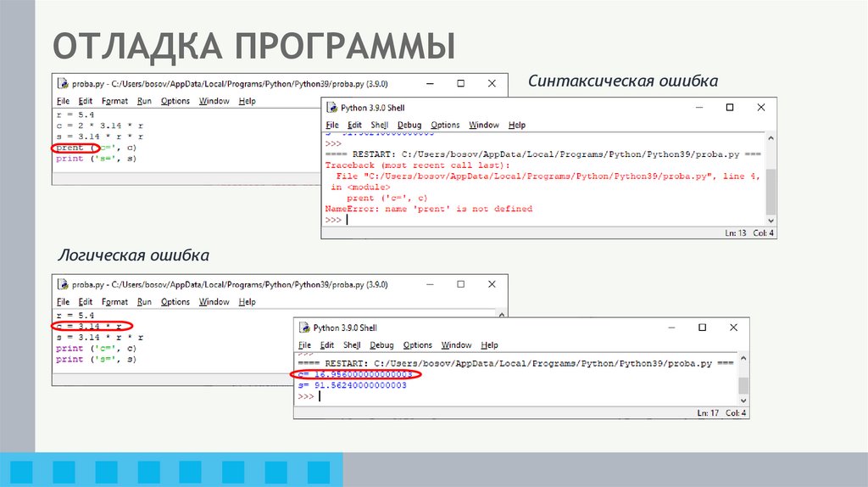Open Shell menu in upper Python Shell

379,126
